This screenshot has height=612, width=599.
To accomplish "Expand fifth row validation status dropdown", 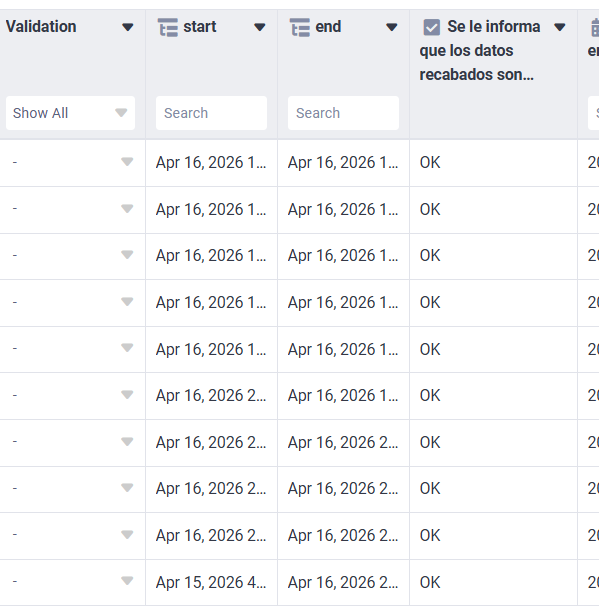I will (x=127, y=348).
